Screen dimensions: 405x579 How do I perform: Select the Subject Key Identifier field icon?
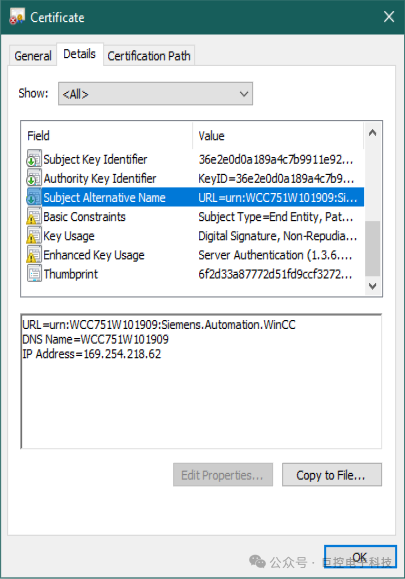tap(34, 159)
